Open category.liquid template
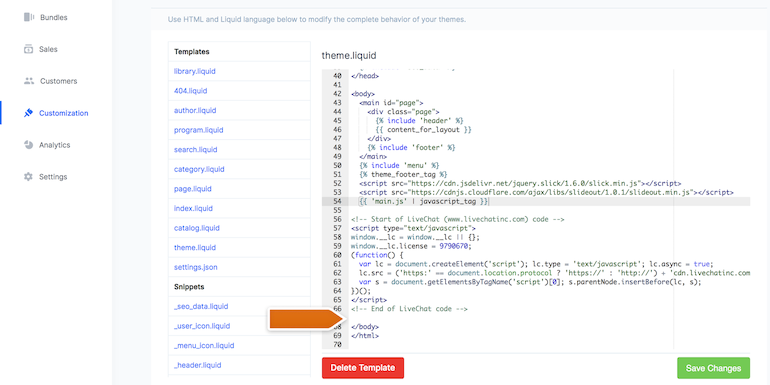 199,169
